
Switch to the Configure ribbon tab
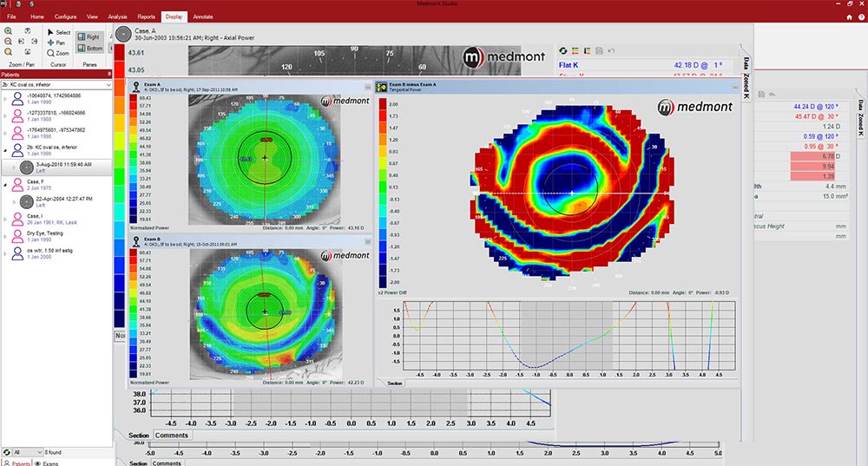pyautogui.click(x=65, y=16)
